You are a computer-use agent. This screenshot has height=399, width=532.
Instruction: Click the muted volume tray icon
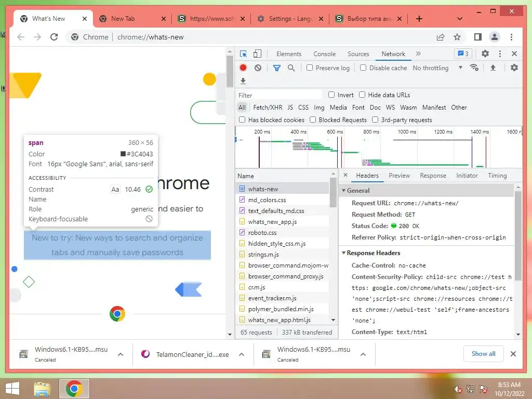coord(458,389)
